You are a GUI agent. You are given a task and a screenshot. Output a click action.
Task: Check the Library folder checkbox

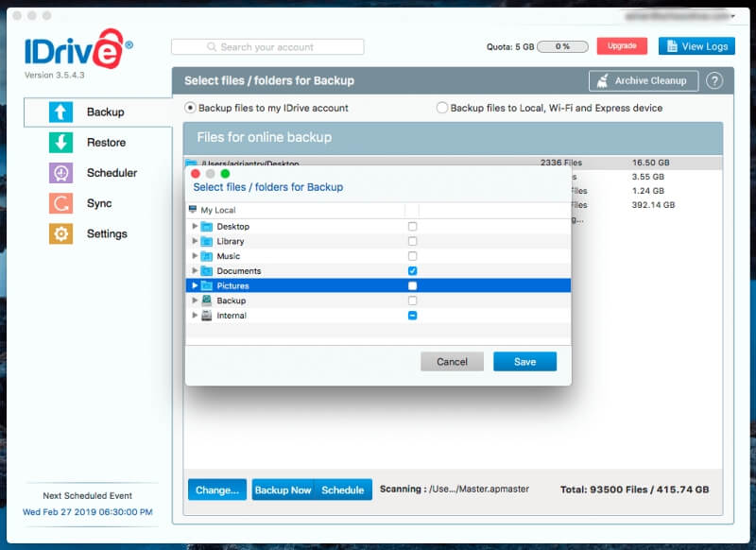412,241
